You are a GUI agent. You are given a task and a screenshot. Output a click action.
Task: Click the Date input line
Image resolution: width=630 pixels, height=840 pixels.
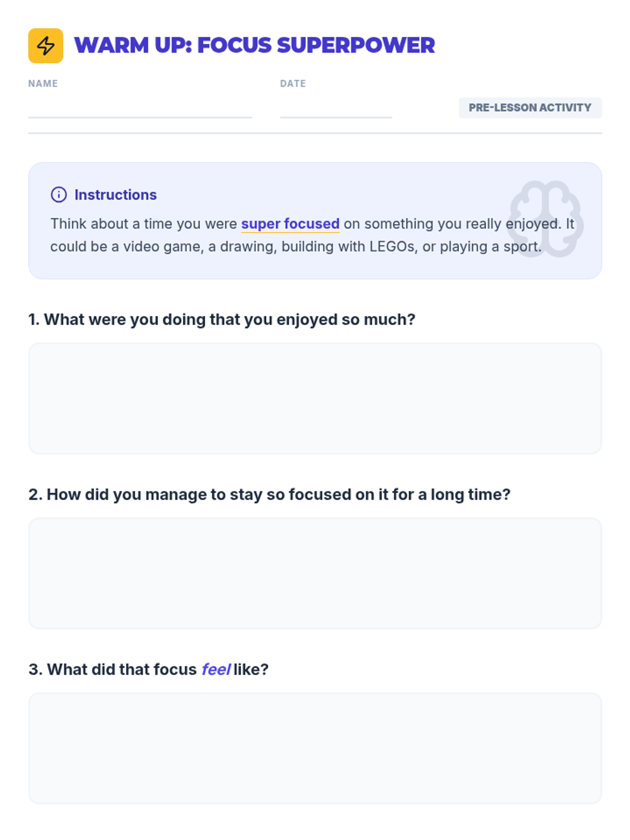[x=335, y=109]
